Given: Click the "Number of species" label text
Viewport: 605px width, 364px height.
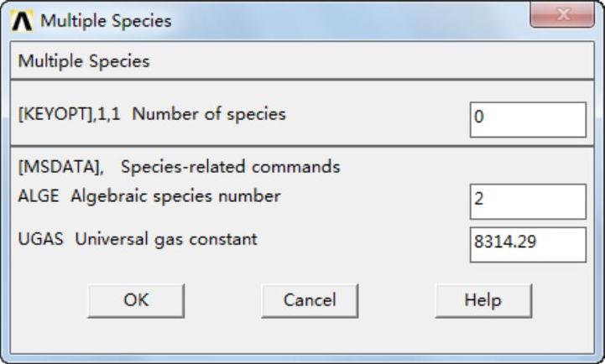Looking at the screenshot, I should click(209, 114).
